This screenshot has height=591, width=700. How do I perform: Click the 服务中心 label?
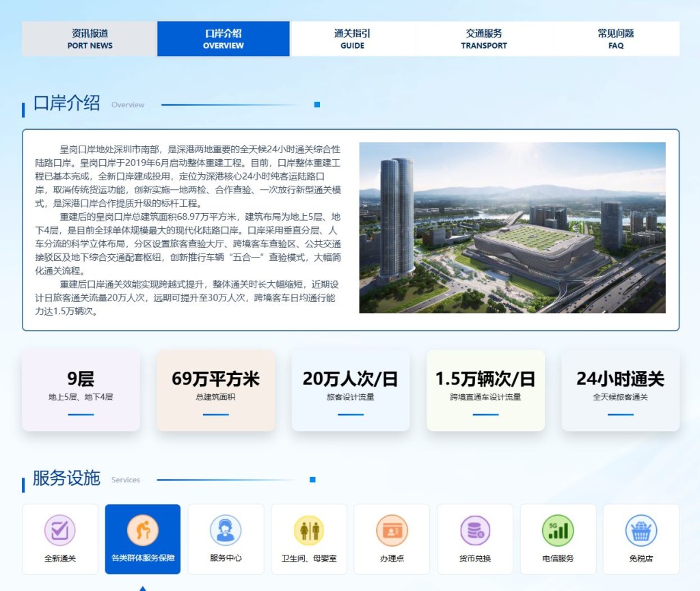coord(226,558)
